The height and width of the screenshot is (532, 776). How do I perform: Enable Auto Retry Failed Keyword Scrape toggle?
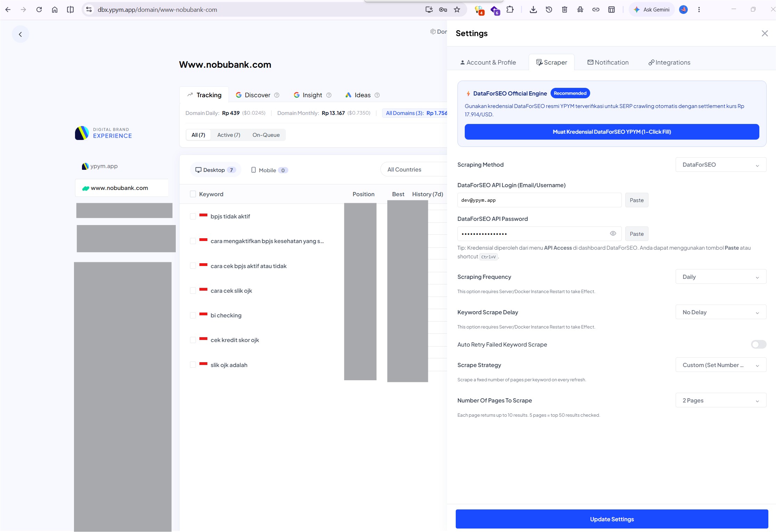click(x=758, y=344)
